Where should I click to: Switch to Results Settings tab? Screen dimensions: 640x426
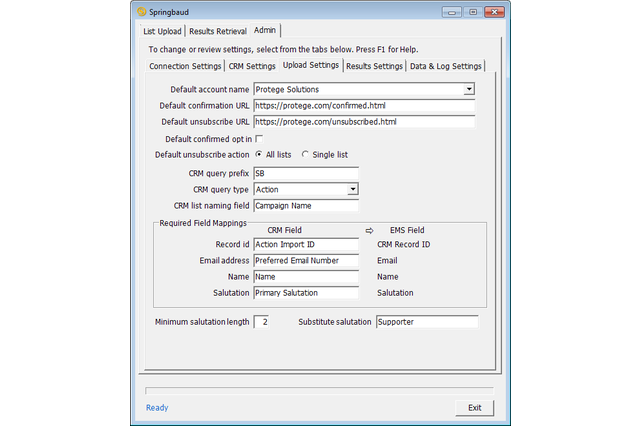[373, 66]
